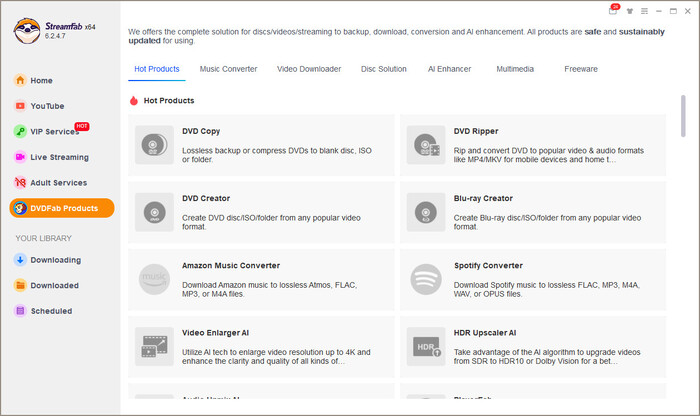Open the Video Downloader tab
The width and height of the screenshot is (700, 416).
(309, 69)
